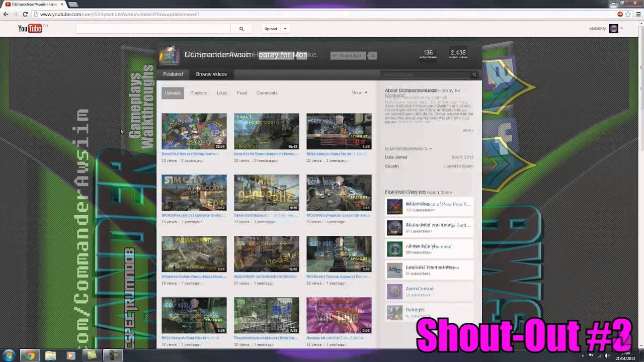Viewport: 644px width, 362px height.
Task: Open the Channel Update video thumbnail
Action: (x=194, y=254)
